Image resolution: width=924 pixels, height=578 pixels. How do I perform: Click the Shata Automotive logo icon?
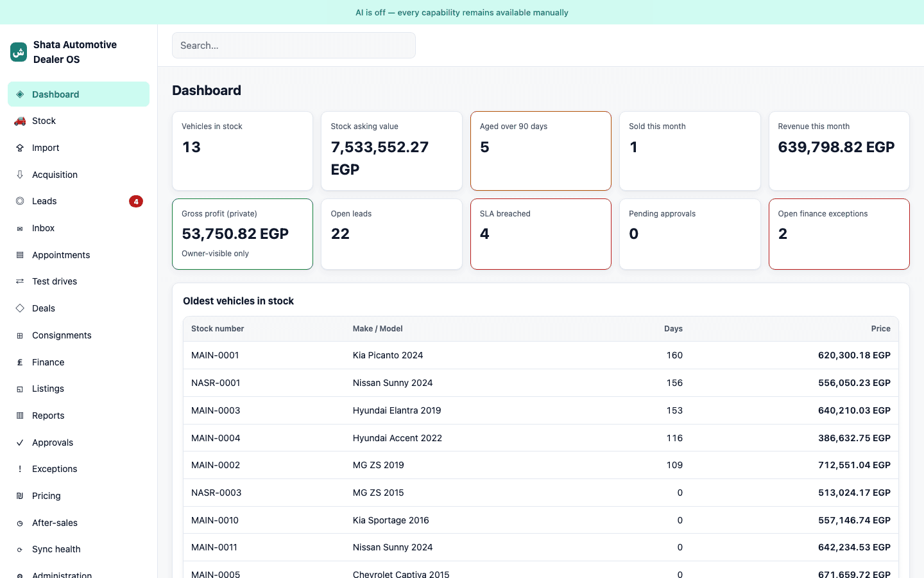pos(19,52)
